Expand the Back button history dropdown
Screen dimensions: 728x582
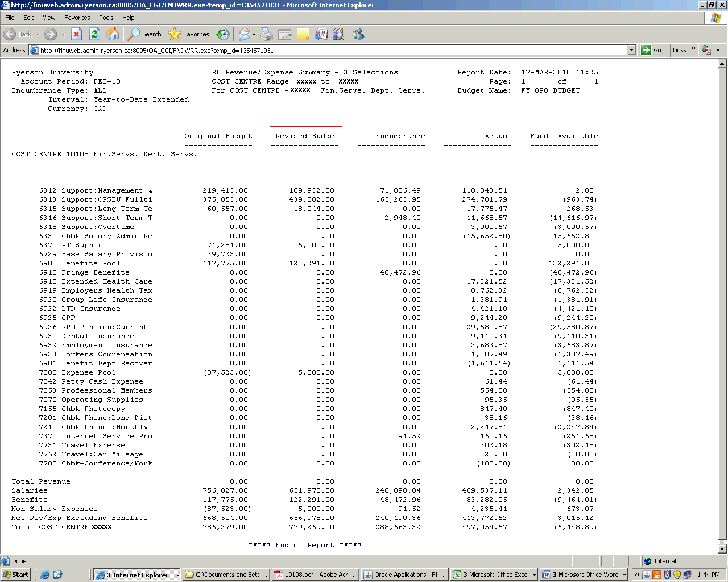point(38,34)
